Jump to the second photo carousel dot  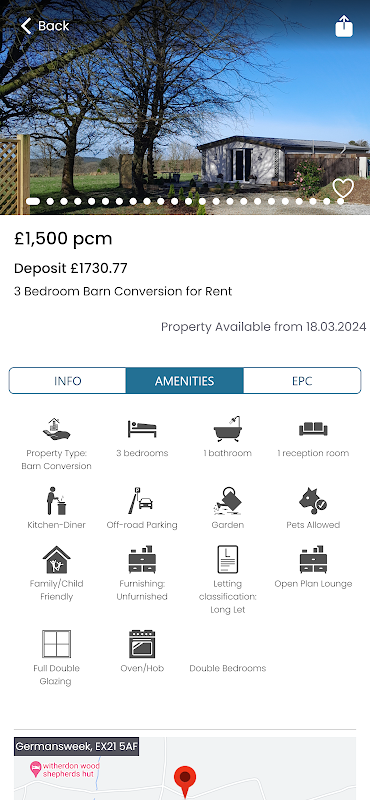(x=50, y=202)
